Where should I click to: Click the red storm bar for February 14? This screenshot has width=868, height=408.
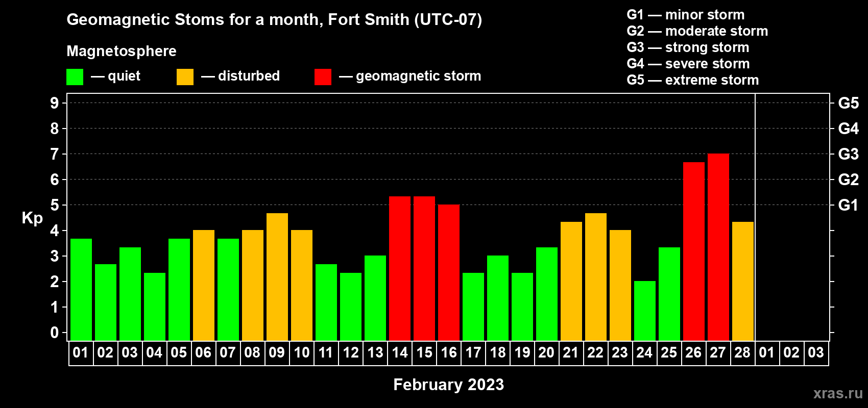[x=400, y=268]
